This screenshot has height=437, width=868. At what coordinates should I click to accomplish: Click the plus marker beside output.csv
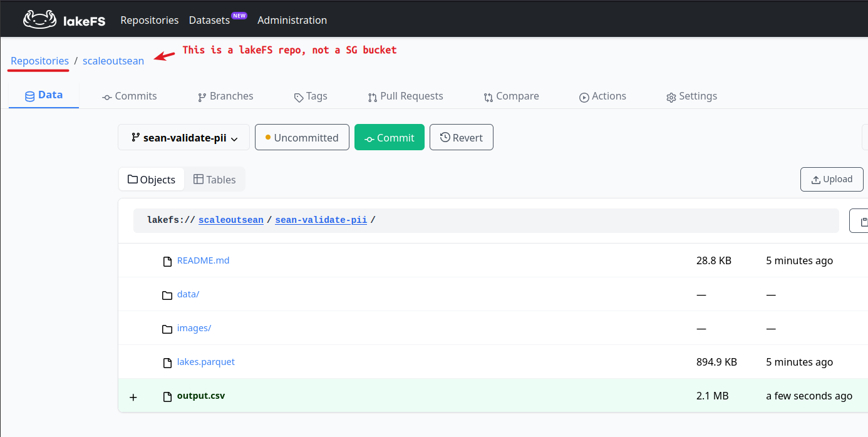pyautogui.click(x=133, y=397)
